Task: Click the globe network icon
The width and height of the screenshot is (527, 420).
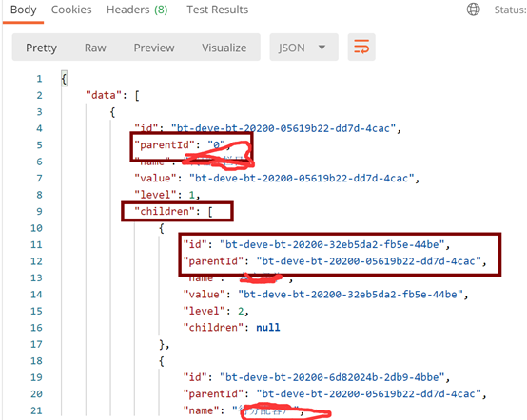Action: pyautogui.click(x=473, y=10)
